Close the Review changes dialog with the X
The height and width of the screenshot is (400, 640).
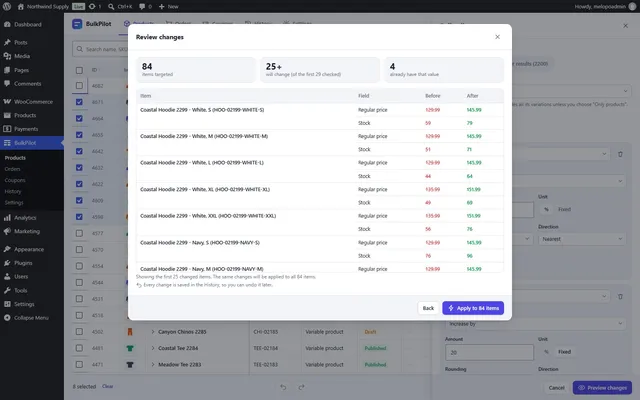point(497,37)
